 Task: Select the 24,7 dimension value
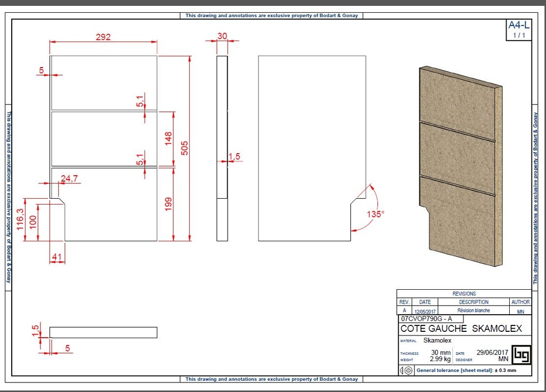[x=70, y=178]
